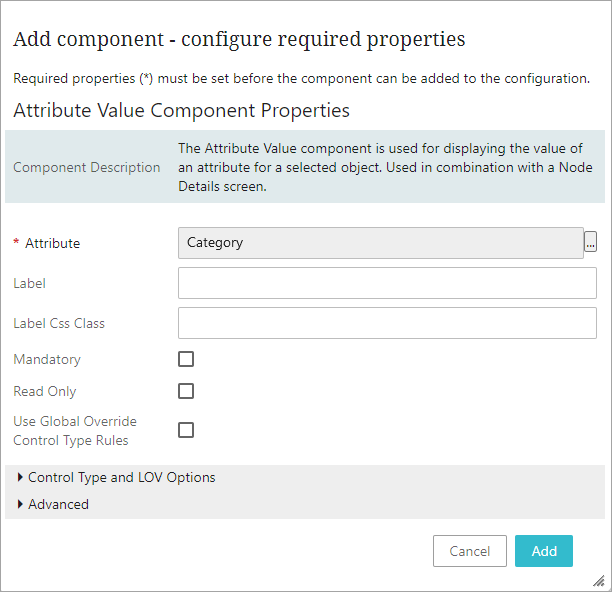
Task: Expand Control Type and LOV Options section
Action: pos(121,477)
